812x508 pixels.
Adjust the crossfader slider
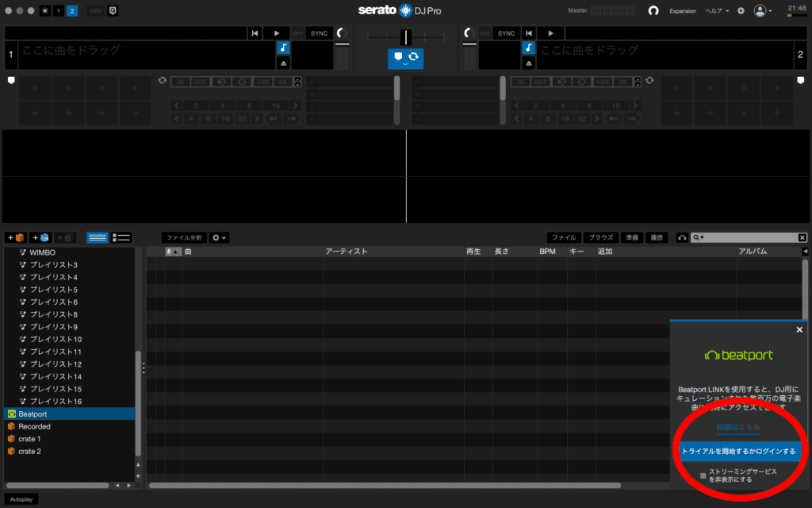pyautogui.click(x=406, y=37)
